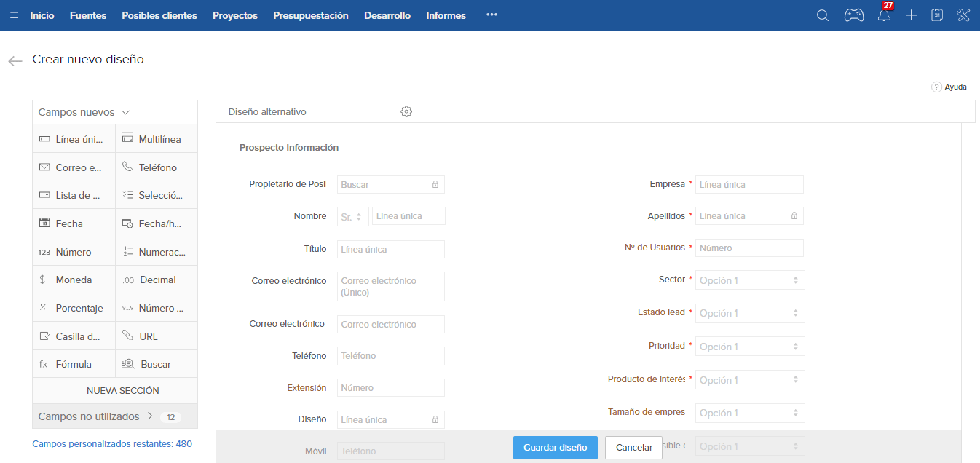The height and width of the screenshot is (463, 980).
Task: Click the Guardar diseño button
Action: [x=555, y=447]
